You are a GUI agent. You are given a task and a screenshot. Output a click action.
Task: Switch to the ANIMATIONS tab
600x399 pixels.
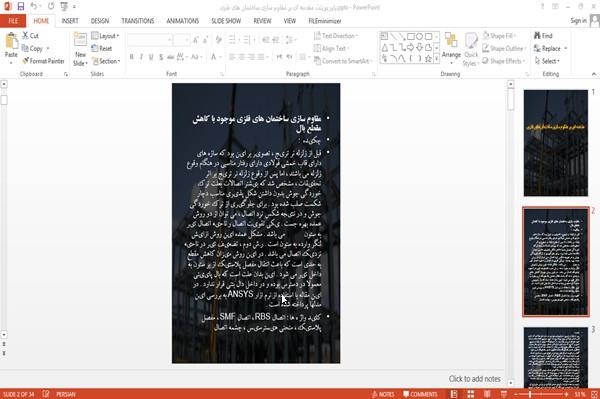(x=183, y=21)
